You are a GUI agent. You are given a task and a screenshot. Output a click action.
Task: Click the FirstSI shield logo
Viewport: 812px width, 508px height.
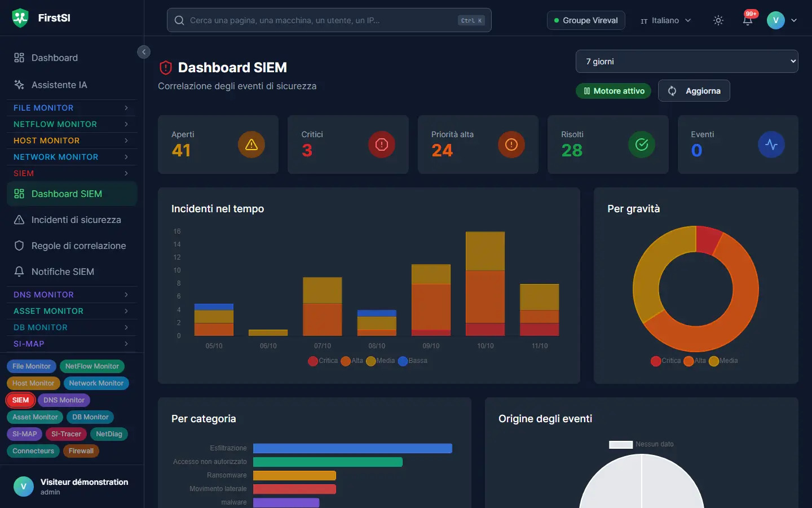(20, 18)
